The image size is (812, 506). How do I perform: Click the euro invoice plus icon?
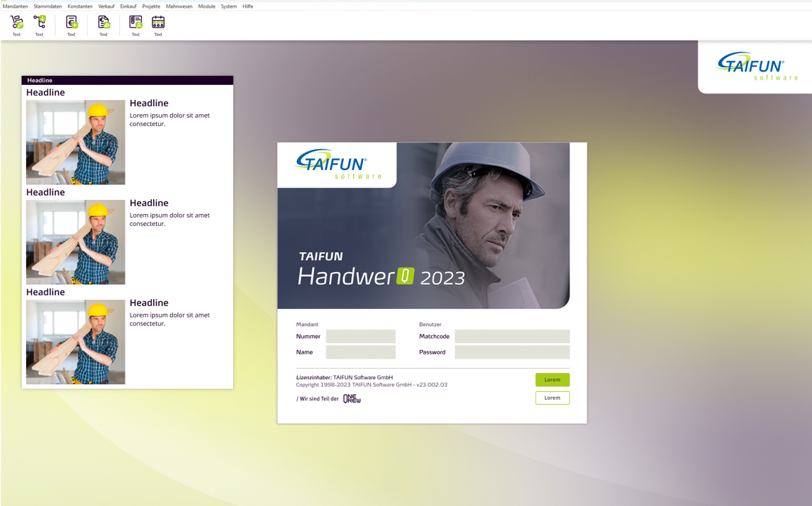[71, 23]
